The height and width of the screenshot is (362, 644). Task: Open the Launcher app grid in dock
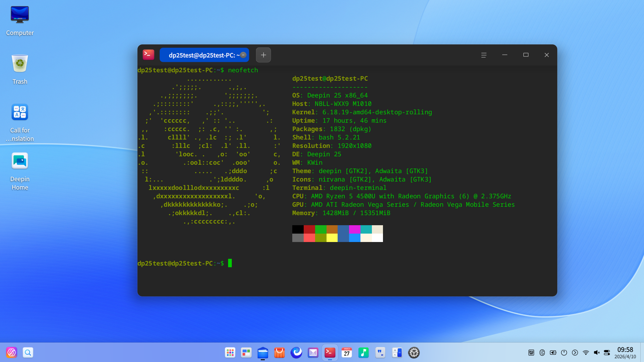point(230,353)
